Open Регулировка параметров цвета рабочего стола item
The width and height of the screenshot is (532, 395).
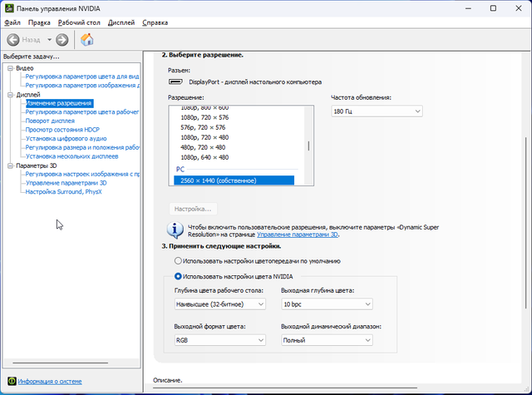pos(82,112)
